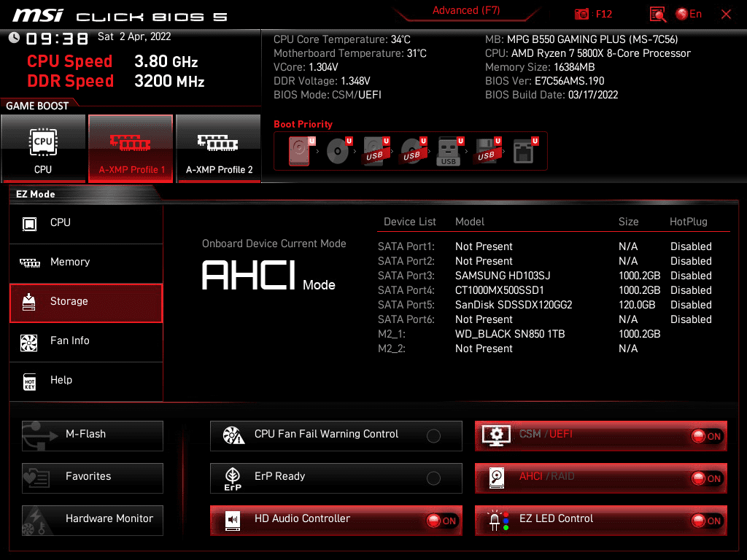Screen dimensions: 747x560
Task: Open the Storage section
Action: (86, 303)
